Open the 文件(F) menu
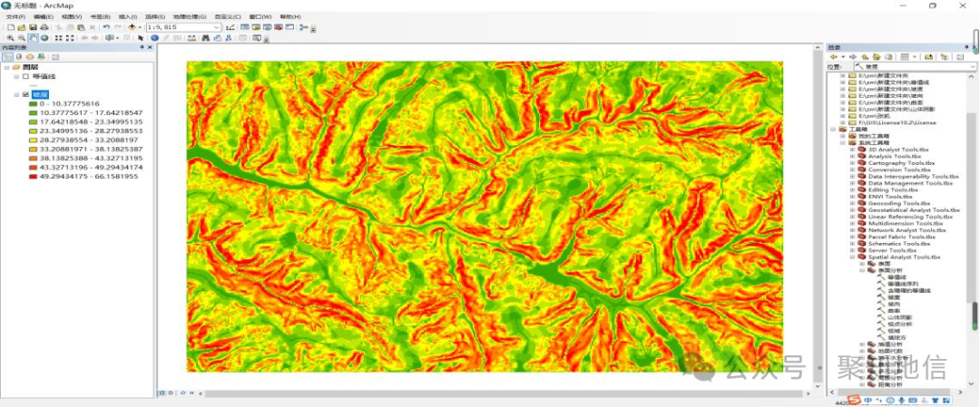 click(x=16, y=17)
